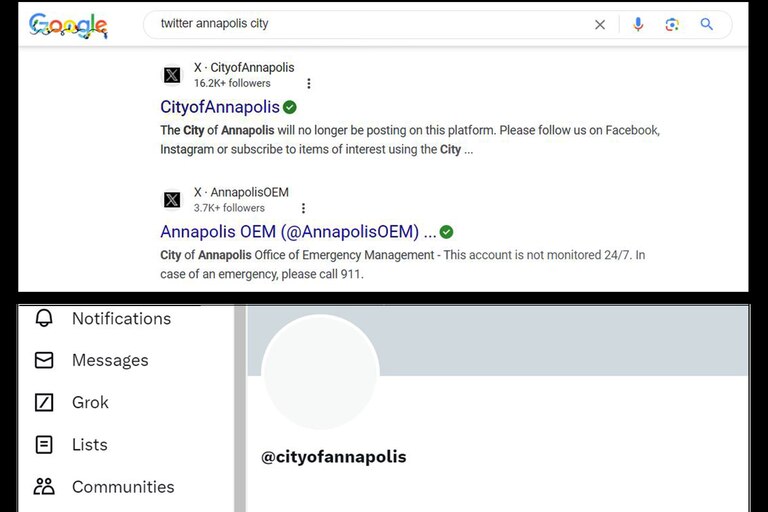Open X favicon beside AnnapolisOEM result
Viewport: 768px width, 512px height.
tap(172, 200)
